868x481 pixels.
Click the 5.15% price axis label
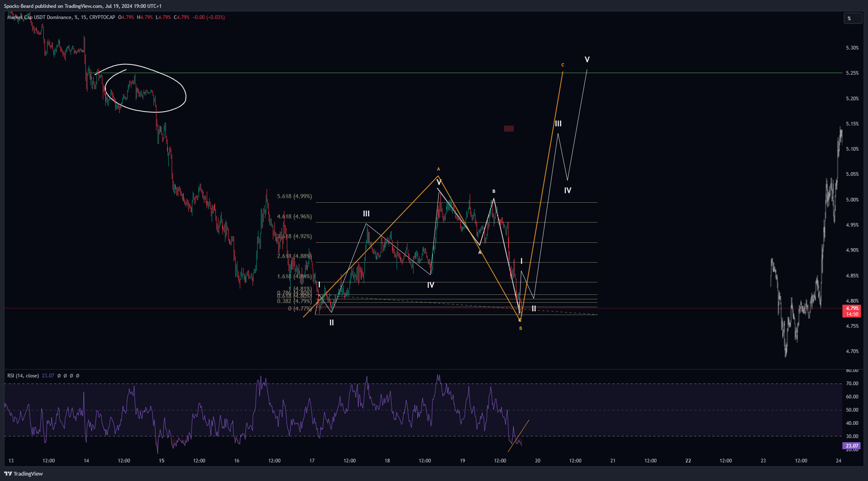pos(852,124)
